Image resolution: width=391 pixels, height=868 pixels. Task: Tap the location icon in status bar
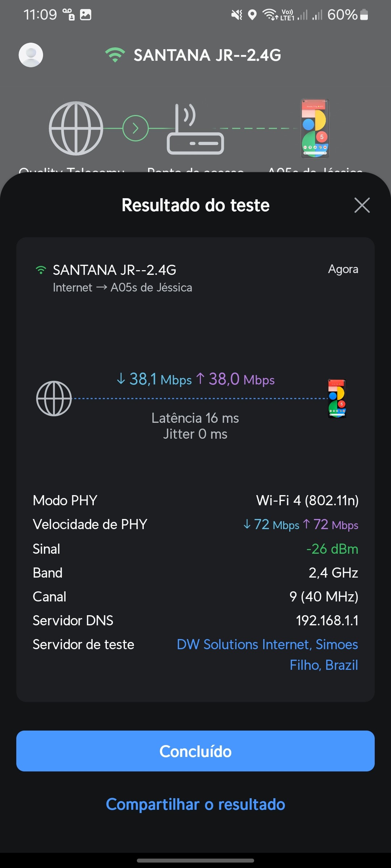(252, 15)
